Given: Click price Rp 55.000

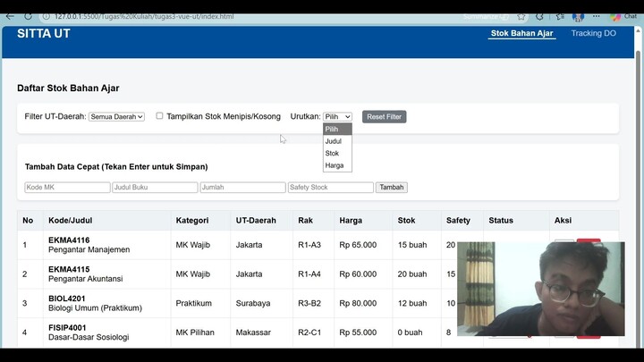Looking at the screenshot, I should [x=358, y=333].
